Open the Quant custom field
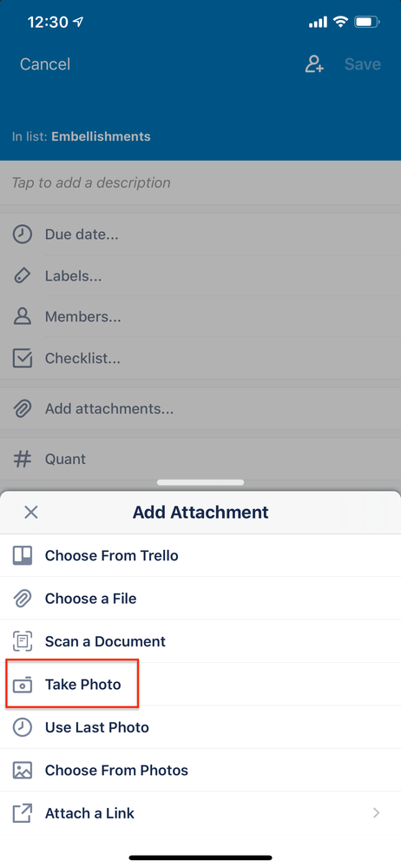 [x=200, y=459]
